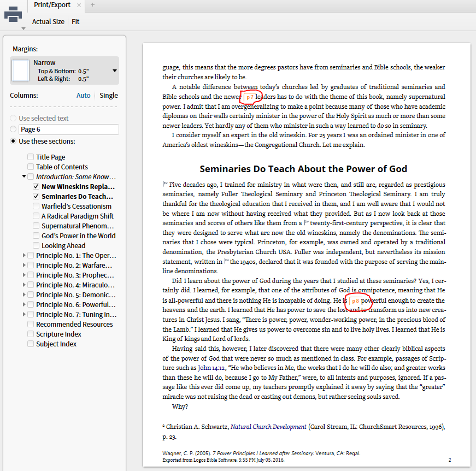
Task: Check Scripture Index checkbox
Action: [x=31, y=334]
